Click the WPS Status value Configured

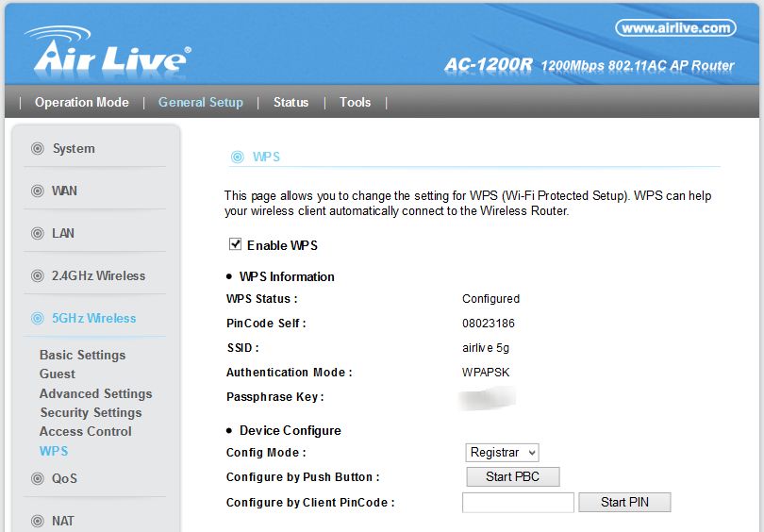(x=490, y=299)
